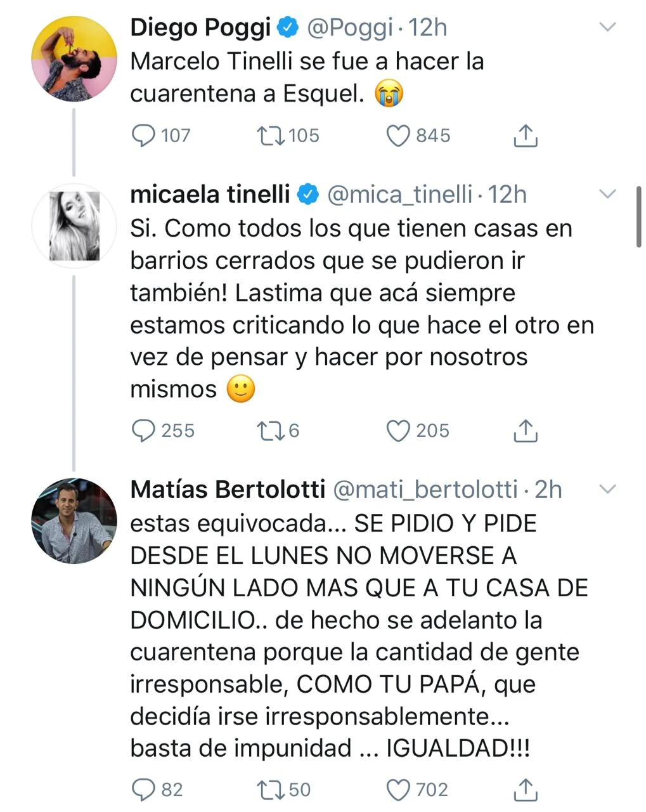Image resolution: width=646 pixels, height=812 pixels.
Task: Open options chevron on Diego Poggi's tweet
Action: [607, 27]
